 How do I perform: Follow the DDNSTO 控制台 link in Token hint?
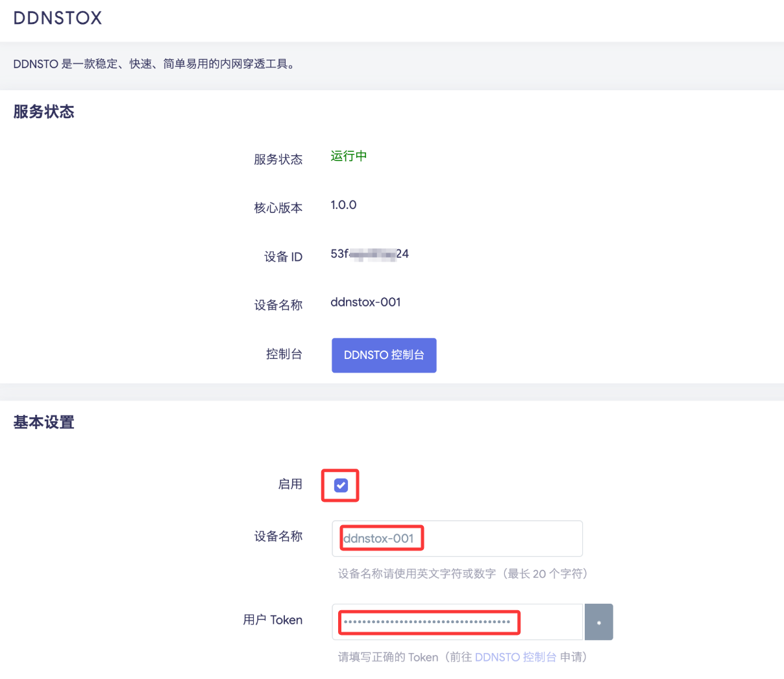(x=515, y=657)
